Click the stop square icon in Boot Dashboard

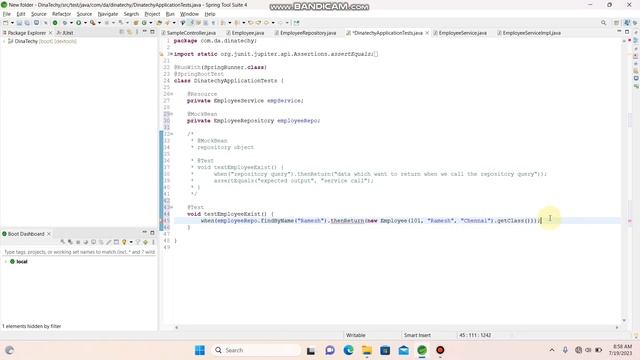[78, 242]
